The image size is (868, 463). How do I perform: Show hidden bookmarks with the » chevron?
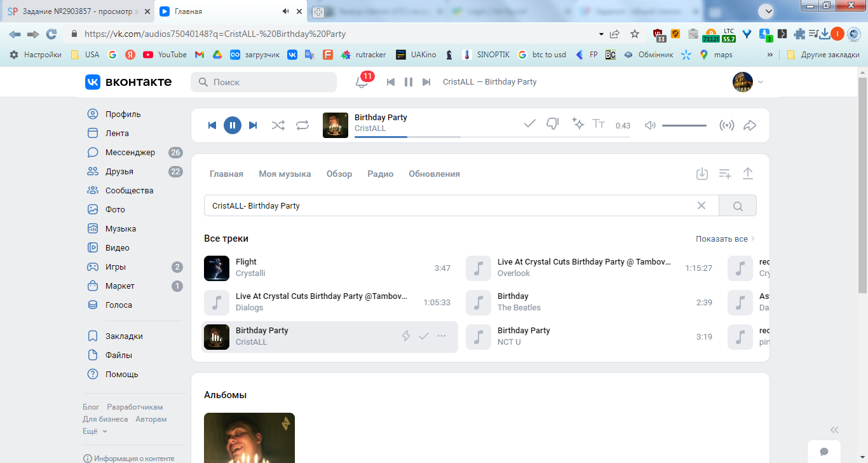click(770, 55)
